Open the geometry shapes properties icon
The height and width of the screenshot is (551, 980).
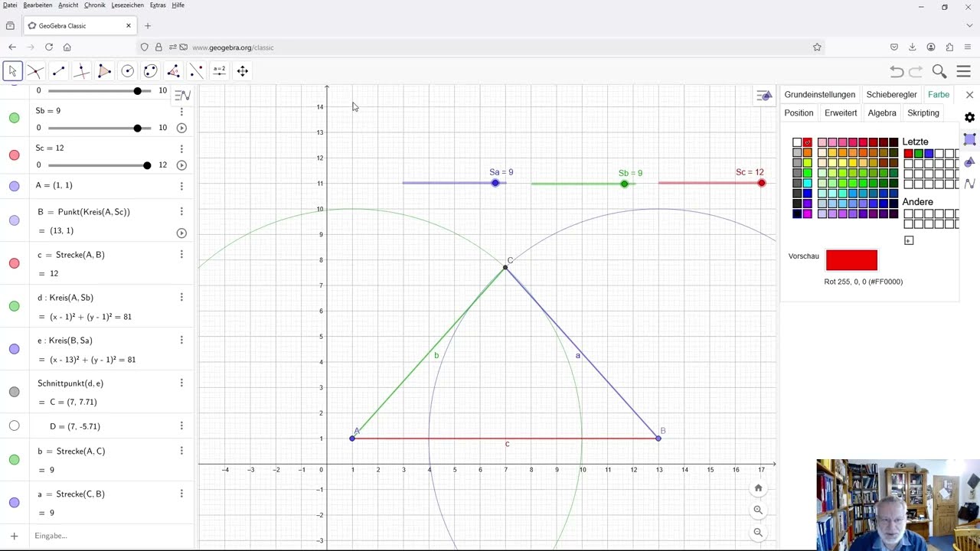click(x=970, y=161)
